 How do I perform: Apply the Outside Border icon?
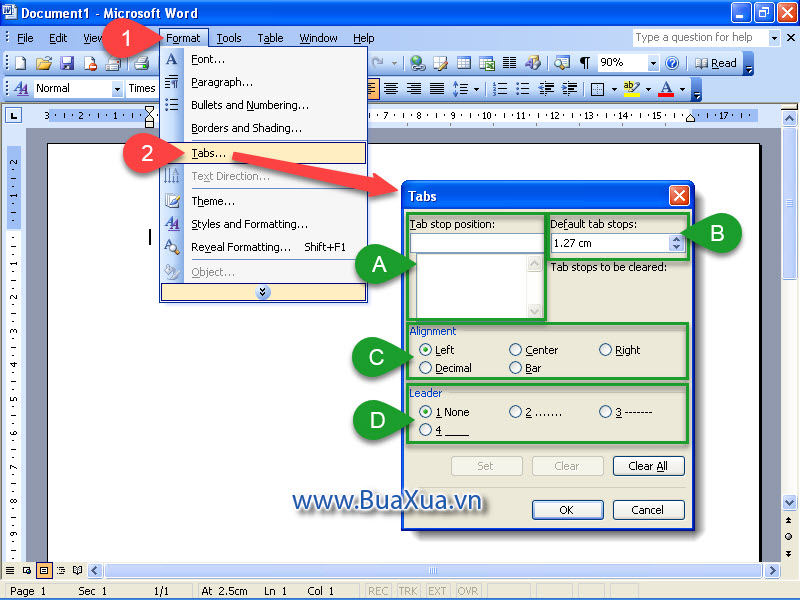click(597, 89)
